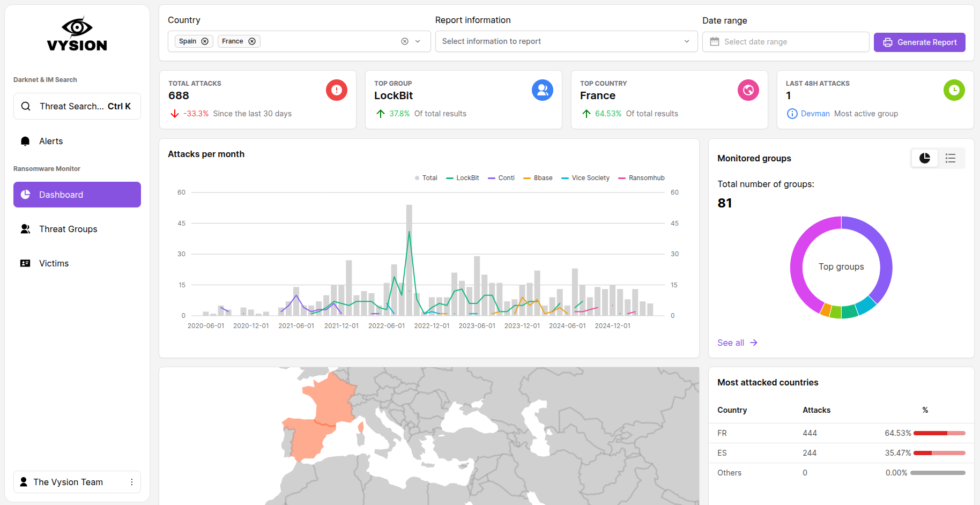Open the date range picker field
The width and height of the screenshot is (980, 505).
pyautogui.click(x=785, y=42)
